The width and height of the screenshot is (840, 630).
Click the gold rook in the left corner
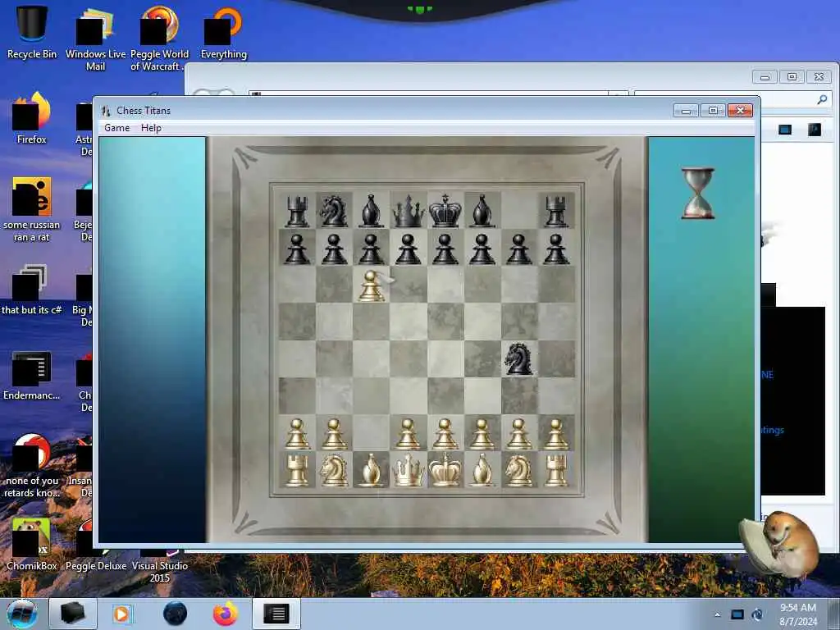coord(297,470)
